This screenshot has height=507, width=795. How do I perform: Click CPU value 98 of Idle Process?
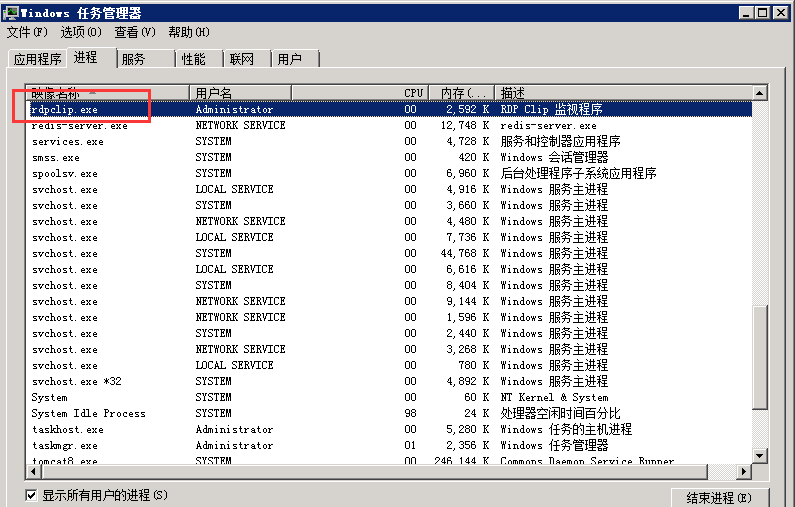coord(410,413)
